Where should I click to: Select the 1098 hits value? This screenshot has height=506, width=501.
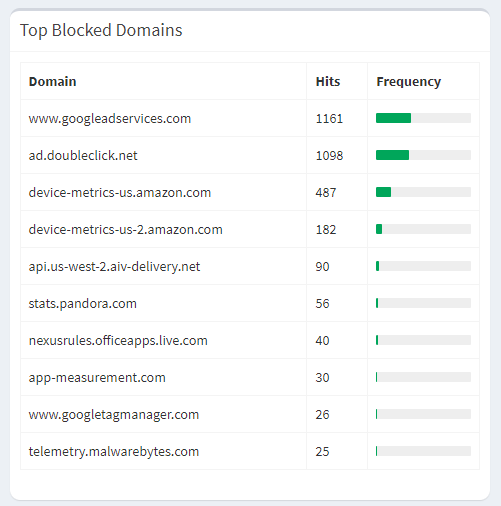[329, 156]
